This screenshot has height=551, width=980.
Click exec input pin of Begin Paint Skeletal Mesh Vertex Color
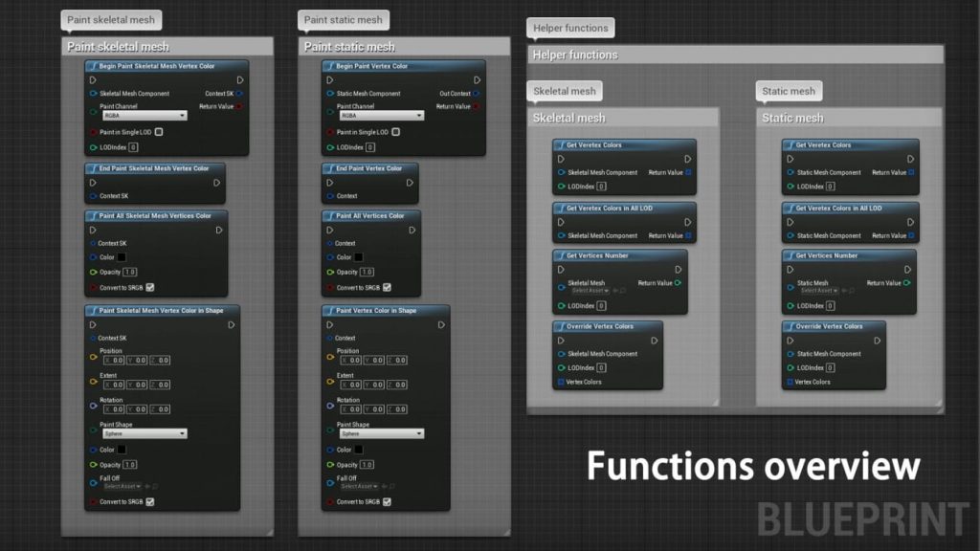pos(93,80)
